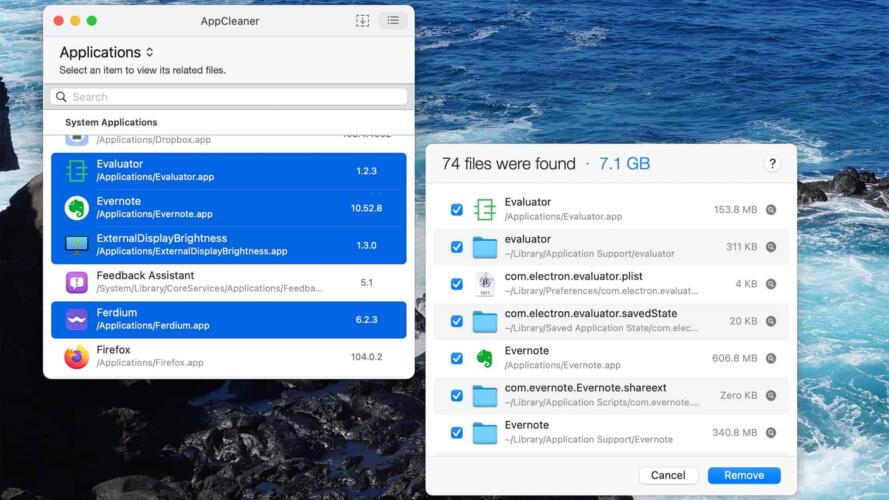Click the Firefox icon in applications list
The width and height of the screenshot is (889, 500).
pyautogui.click(x=77, y=356)
